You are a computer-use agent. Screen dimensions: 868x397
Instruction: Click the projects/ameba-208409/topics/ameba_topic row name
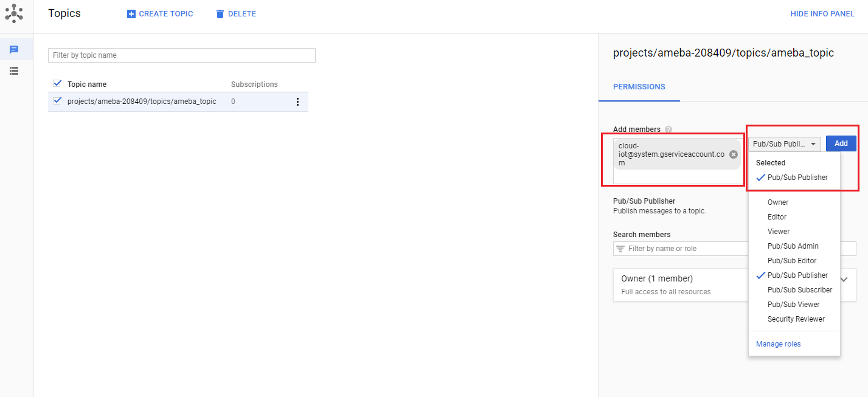[142, 102]
